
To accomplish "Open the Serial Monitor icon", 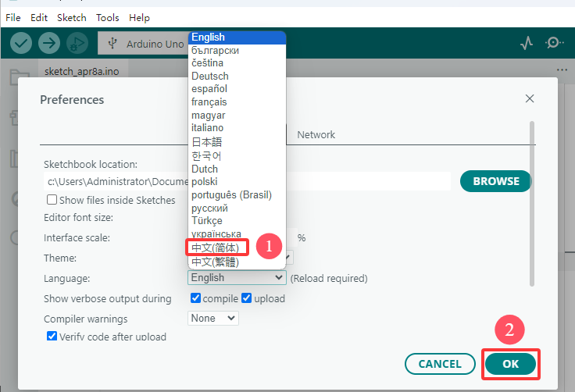I will (x=554, y=43).
